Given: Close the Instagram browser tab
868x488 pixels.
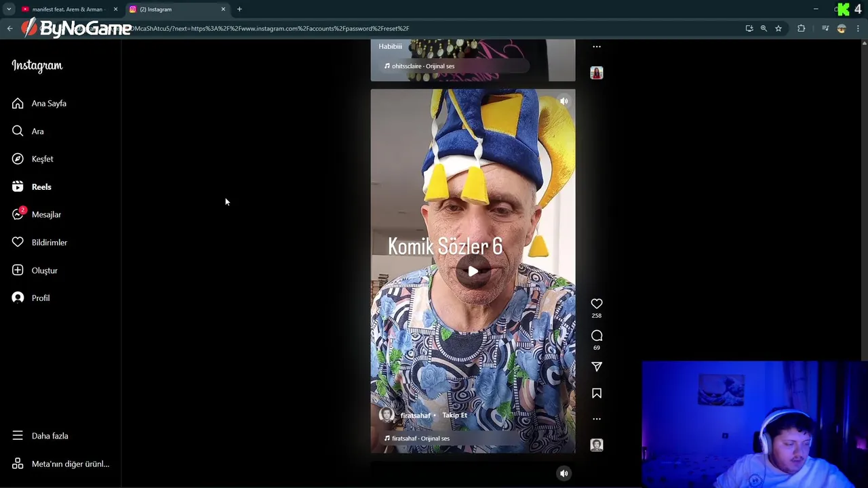Looking at the screenshot, I should tap(223, 9).
